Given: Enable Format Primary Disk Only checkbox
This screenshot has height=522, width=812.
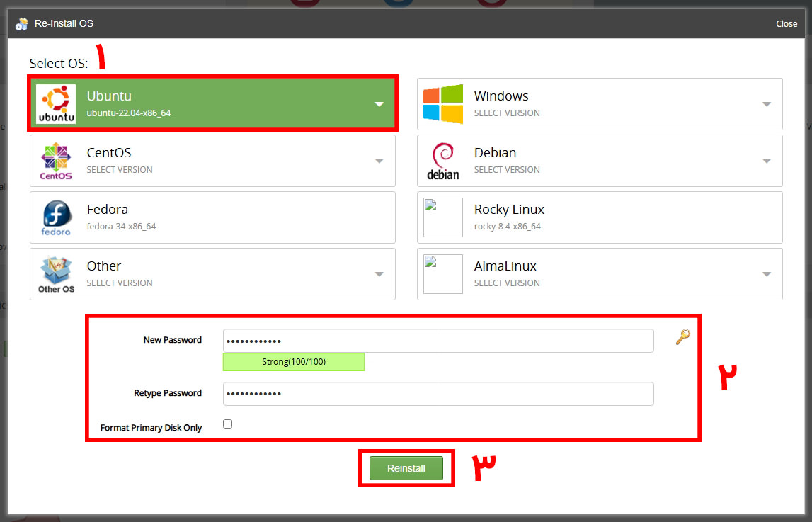Looking at the screenshot, I should click(227, 424).
